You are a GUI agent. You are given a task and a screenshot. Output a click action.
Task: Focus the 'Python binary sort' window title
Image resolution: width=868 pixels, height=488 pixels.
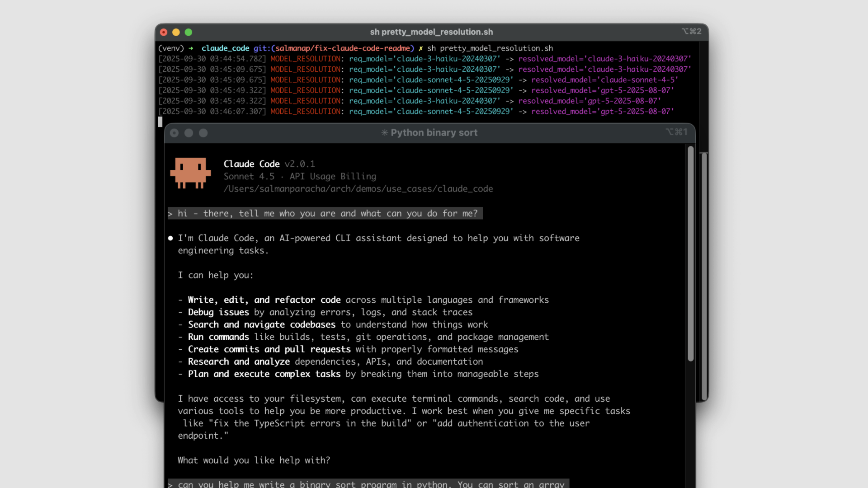coord(434,133)
